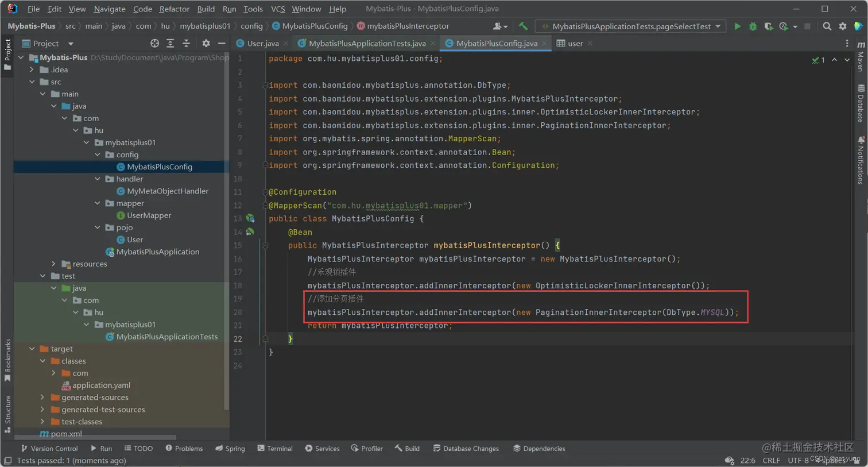The width and height of the screenshot is (868, 467).
Task: Open editor tabs more options menu
Action: pyautogui.click(x=847, y=43)
